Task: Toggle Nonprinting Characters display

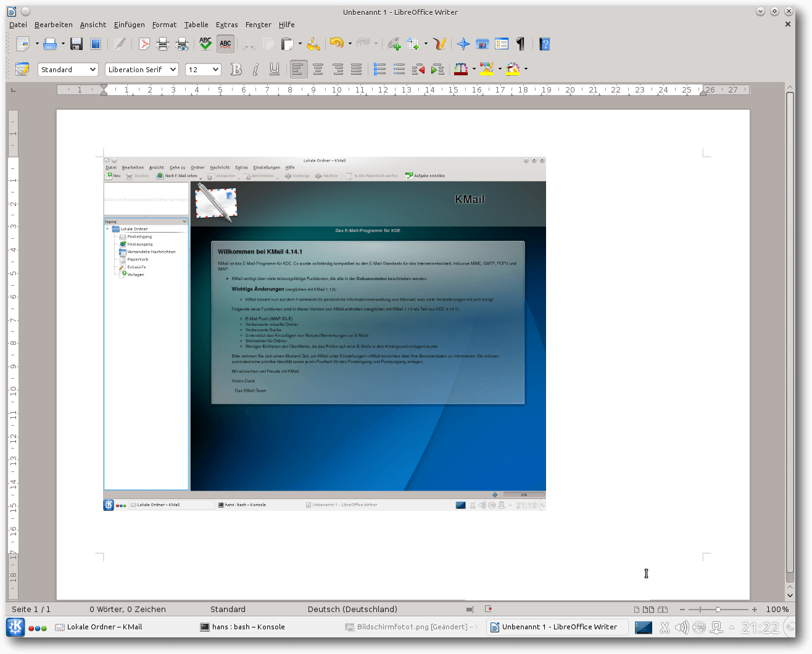Action: [521, 44]
